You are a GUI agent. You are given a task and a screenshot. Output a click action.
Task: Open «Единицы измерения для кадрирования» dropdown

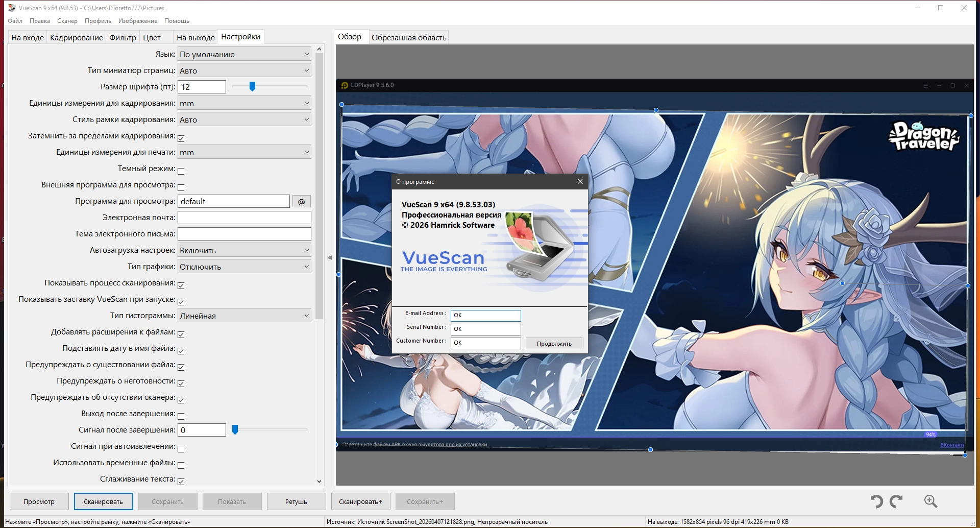[244, 103]
